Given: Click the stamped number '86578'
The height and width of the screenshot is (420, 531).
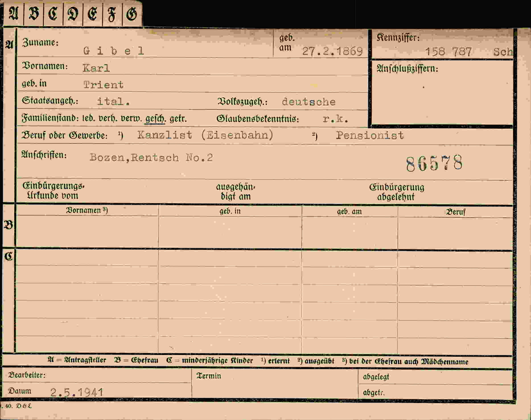Looking at the screenshot, I should tap(434, 163).
